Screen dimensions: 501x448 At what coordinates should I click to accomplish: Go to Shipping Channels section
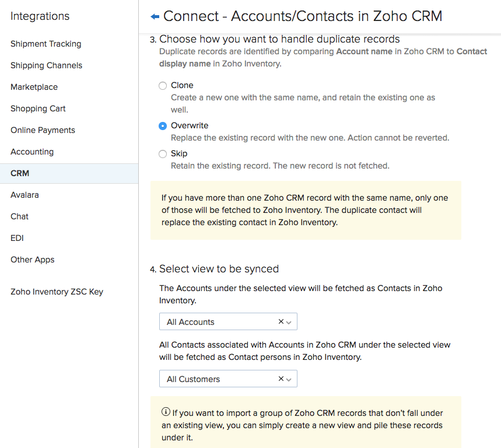click(x=47, y=65)
